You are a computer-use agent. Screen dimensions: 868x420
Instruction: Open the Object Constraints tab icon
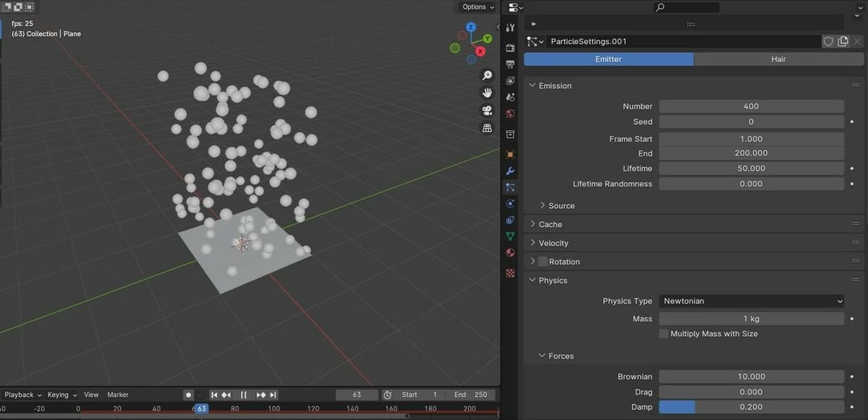tap(510, 220)
